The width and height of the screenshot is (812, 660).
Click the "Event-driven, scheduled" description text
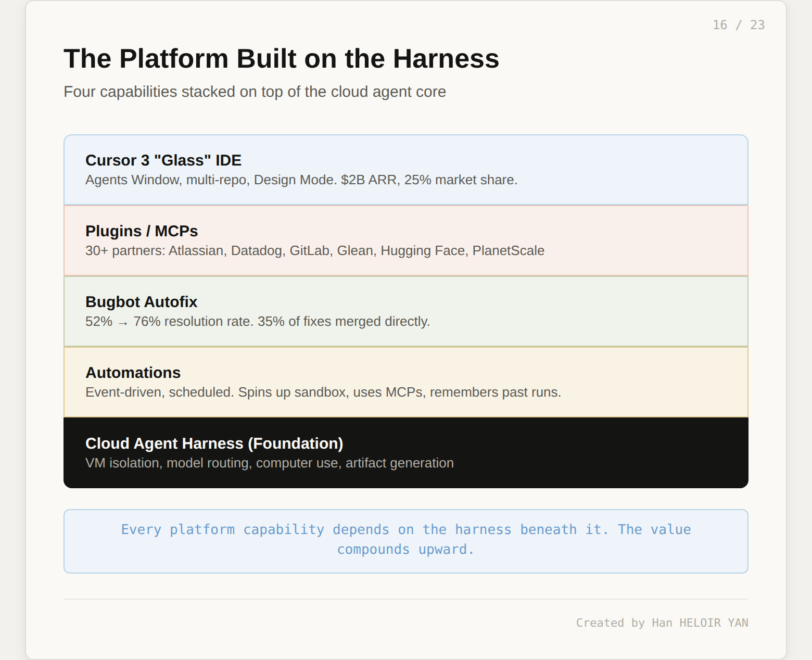pyautogui.click(x=159, y=392)
